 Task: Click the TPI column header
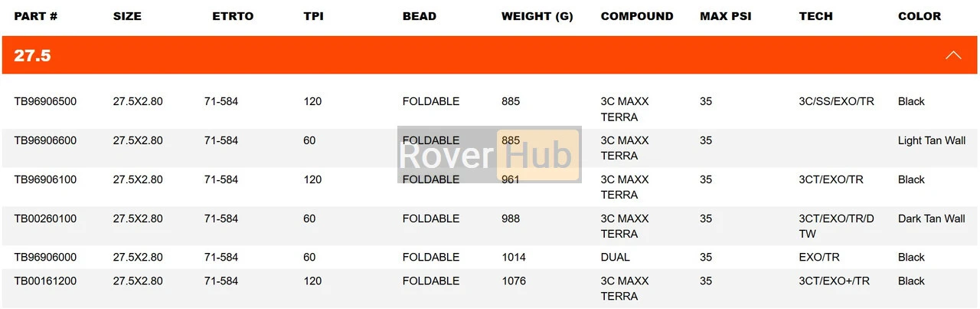click(313, 16)
